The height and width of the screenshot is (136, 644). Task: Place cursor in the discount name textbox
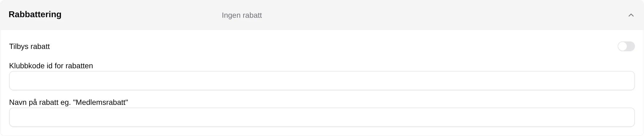click(x=322, y=117)
